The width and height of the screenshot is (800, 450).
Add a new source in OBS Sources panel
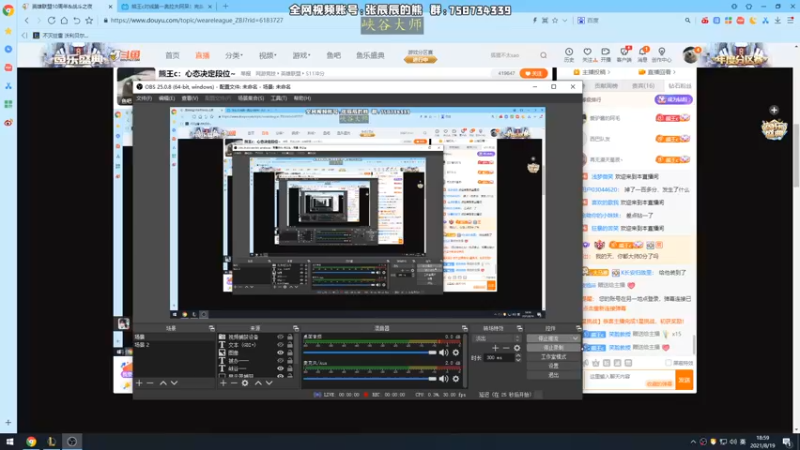[x=223, y=383]
